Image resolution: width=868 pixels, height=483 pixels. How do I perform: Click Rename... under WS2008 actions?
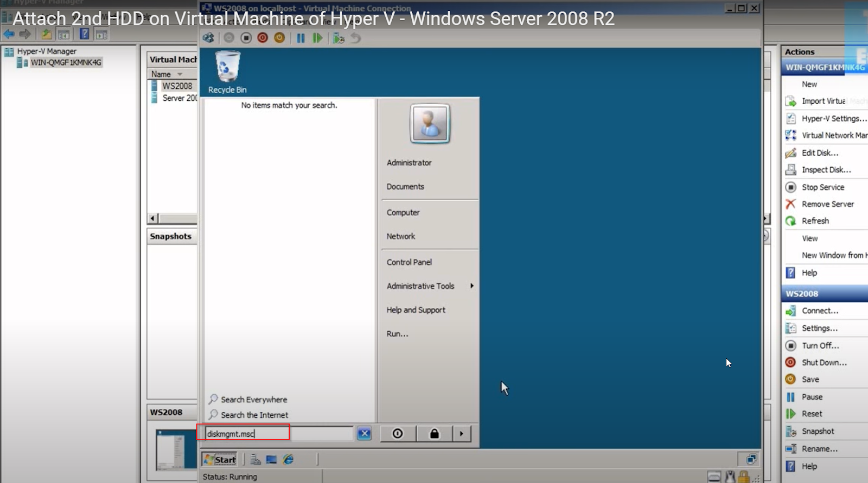tap(819, 449)
